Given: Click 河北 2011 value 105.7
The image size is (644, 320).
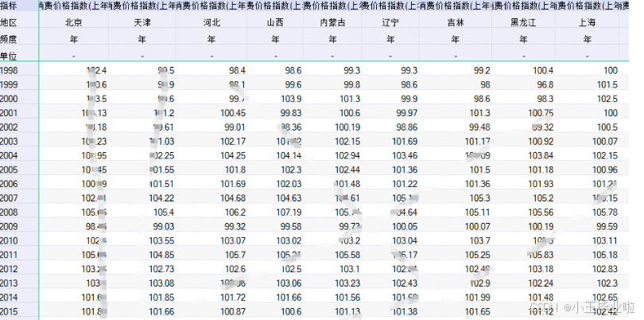Looking at the screenshot, I should pyautogui.click(x=236, y=255).
